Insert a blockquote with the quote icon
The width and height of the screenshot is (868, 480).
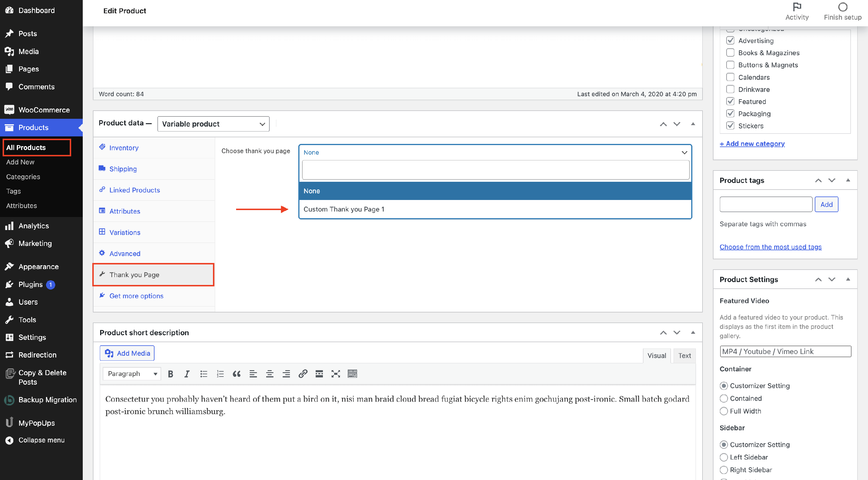click(237, 374)
